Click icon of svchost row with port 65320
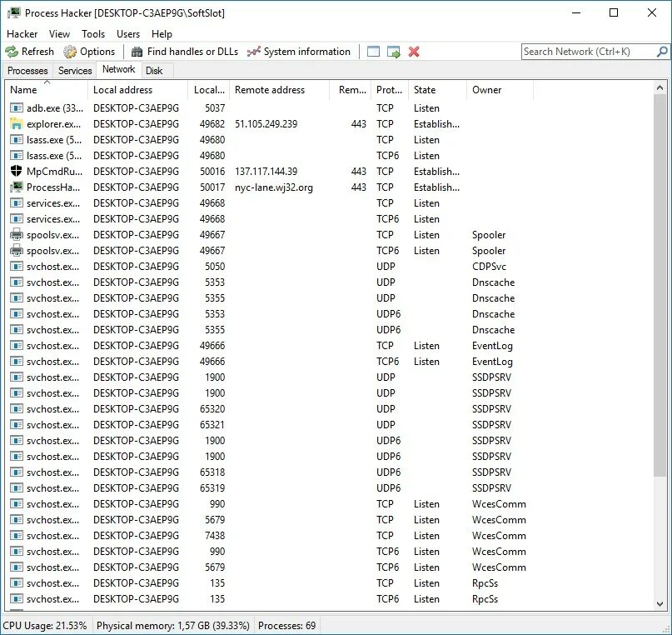This screenshot has width=672, height=635. click(x=17, y=408)
